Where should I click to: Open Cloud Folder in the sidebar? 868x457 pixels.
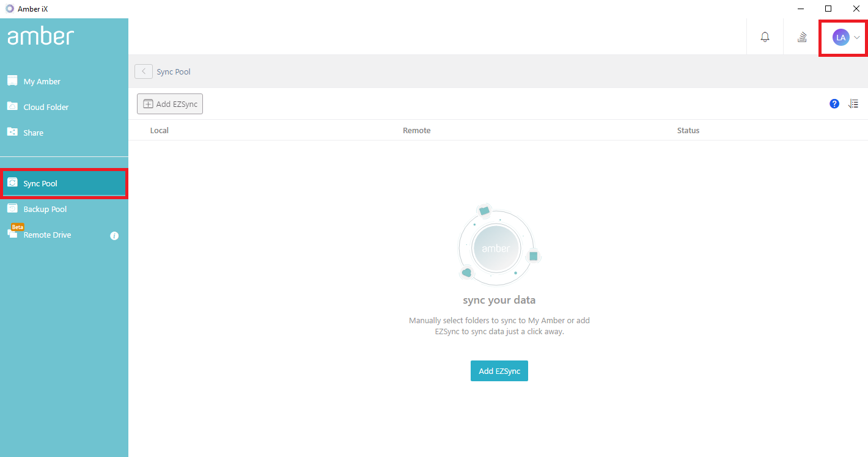(64, 107)
